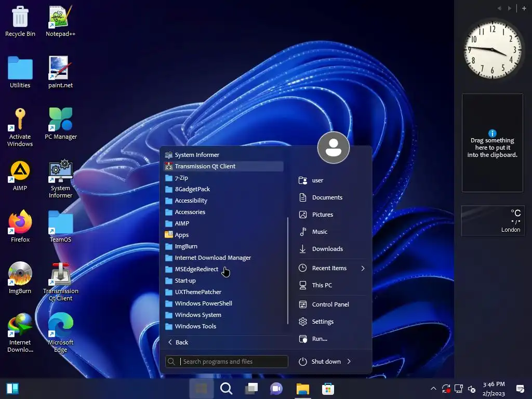Open System Informer desktop shortcut
Image resolution: width=532 pixels, height=399 pixels.
click(60, 179)
